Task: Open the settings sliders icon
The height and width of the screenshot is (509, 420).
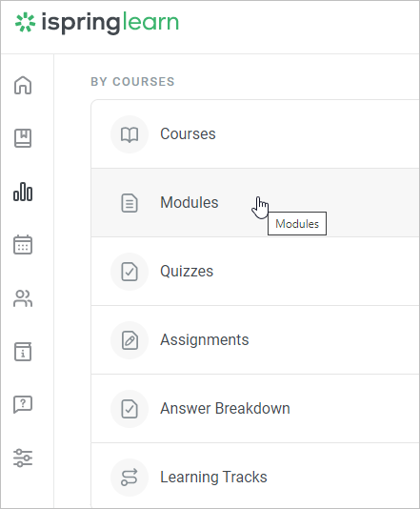Action: (23, 458)
